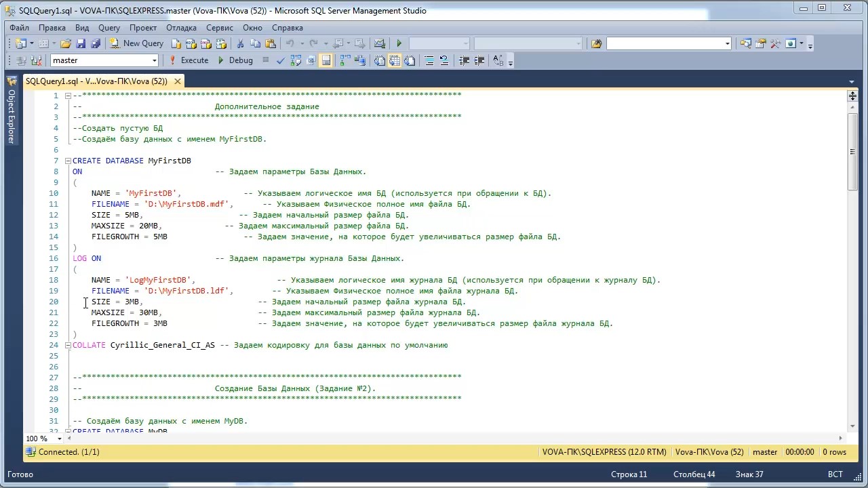Click the Display Estimated Execution Plan icon

pyautogui.click(x=296, y=60)
